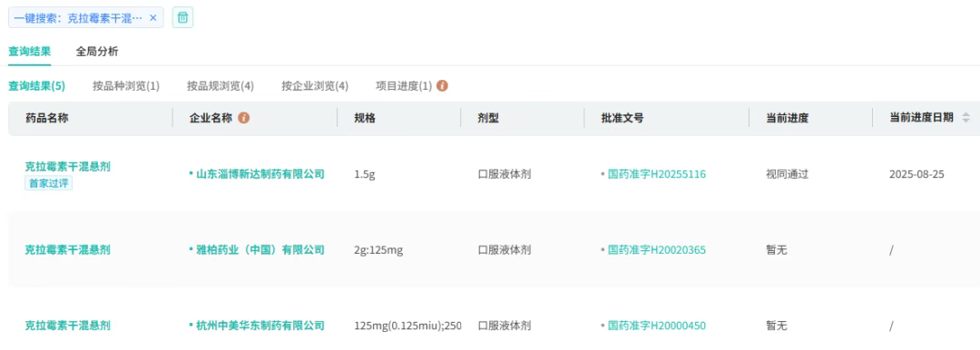This screenshot has width=980, height=350.
Task: Remove the 克拉霉素干混 search tag
Action: pos(153,18)
